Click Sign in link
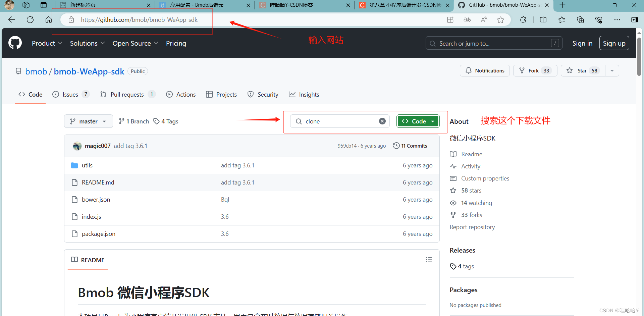The width and height of the screenshot is (644, 316). point(582,43)
